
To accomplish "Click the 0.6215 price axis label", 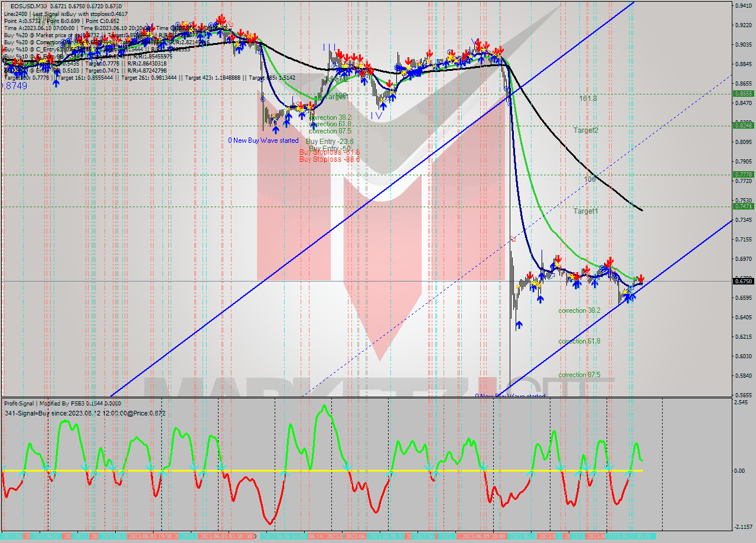I will [743, 337].
